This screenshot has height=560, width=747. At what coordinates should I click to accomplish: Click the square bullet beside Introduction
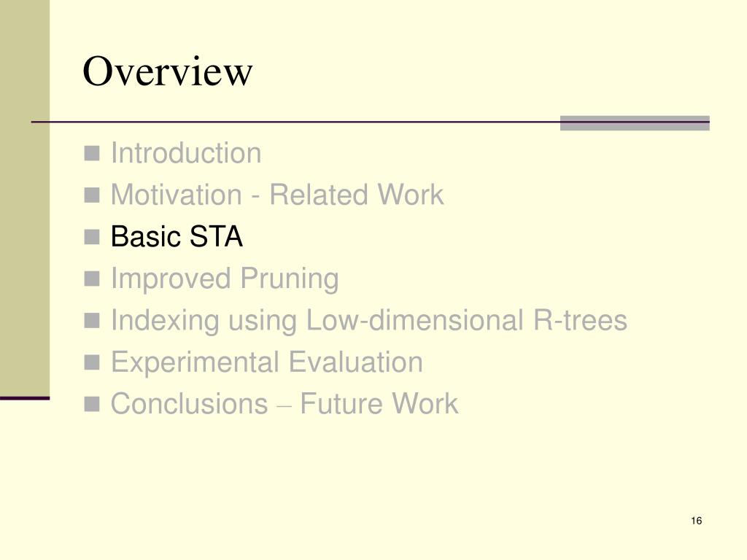point(91,153)
